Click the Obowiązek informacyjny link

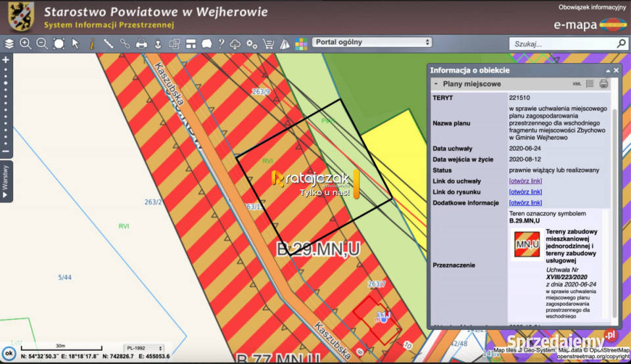[x=592, y=7]
